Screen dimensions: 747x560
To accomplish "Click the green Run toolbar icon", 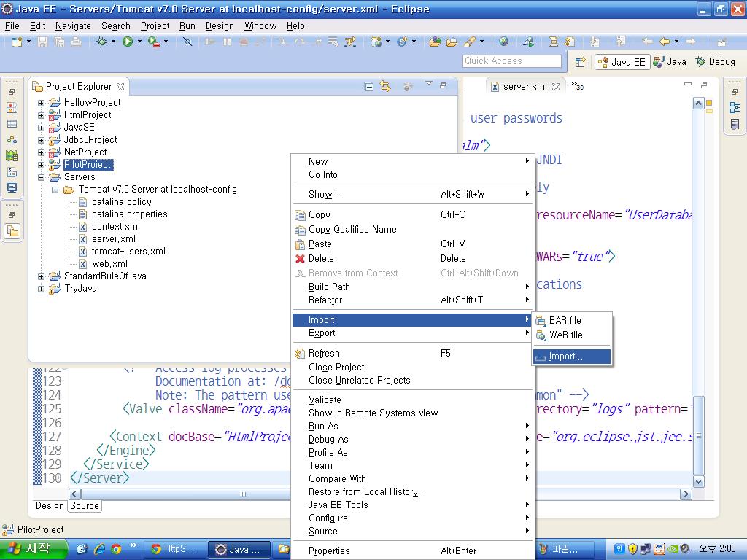I will coord(127,42).
